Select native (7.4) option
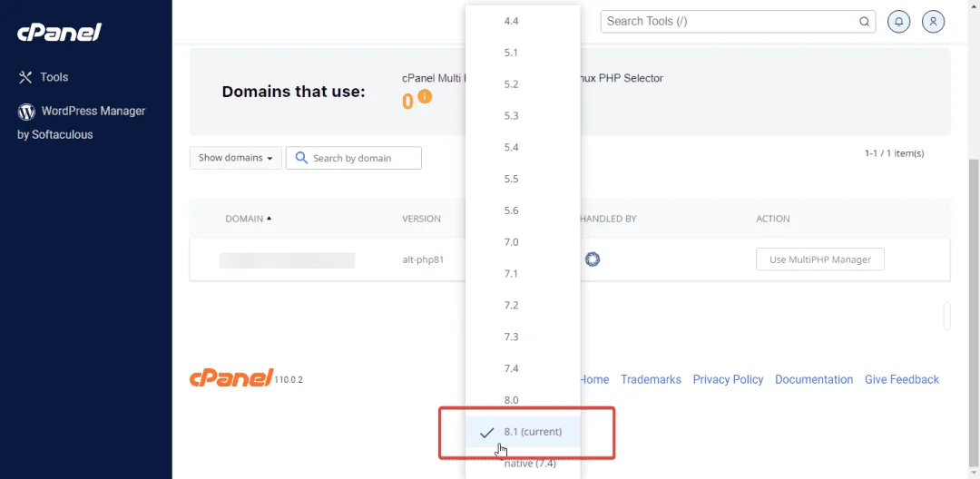This screenshot has width=980, height=479. tap(524, 464)
